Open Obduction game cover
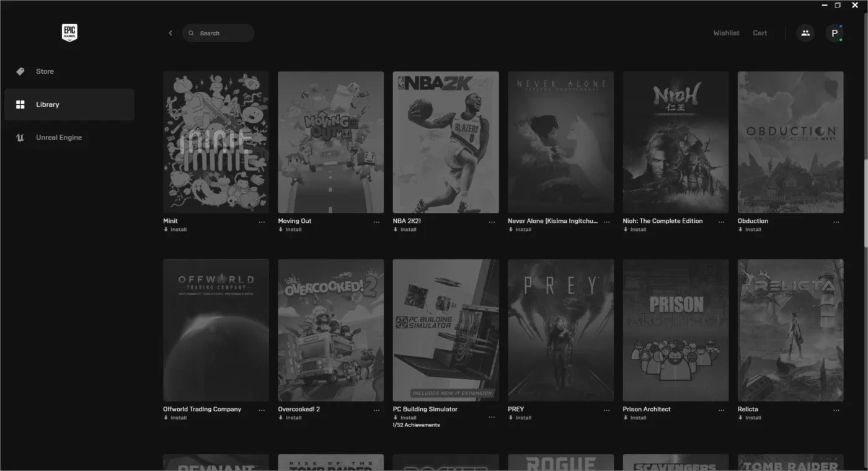Screen dimensions: 868x471 click(x=790, y=142)
